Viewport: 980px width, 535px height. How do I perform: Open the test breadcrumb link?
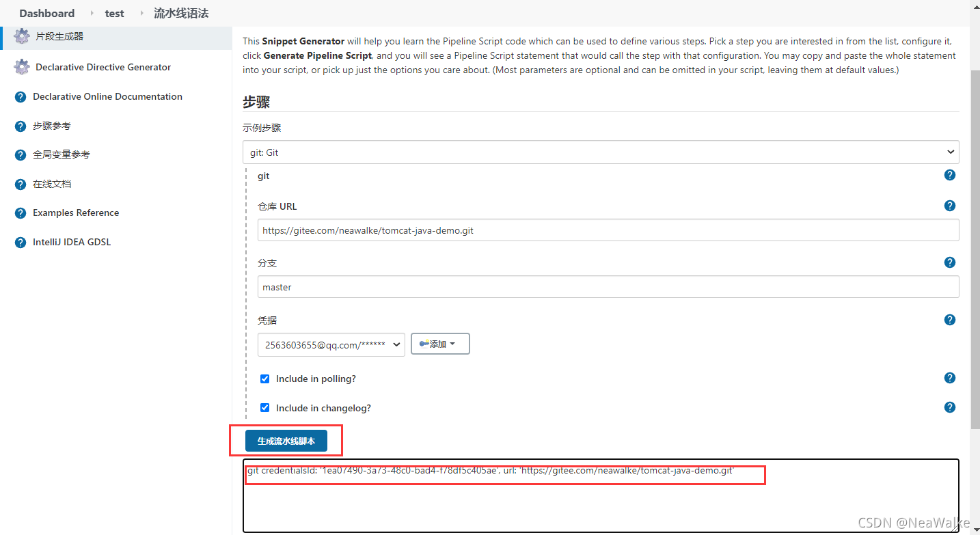tap(115, 13)
